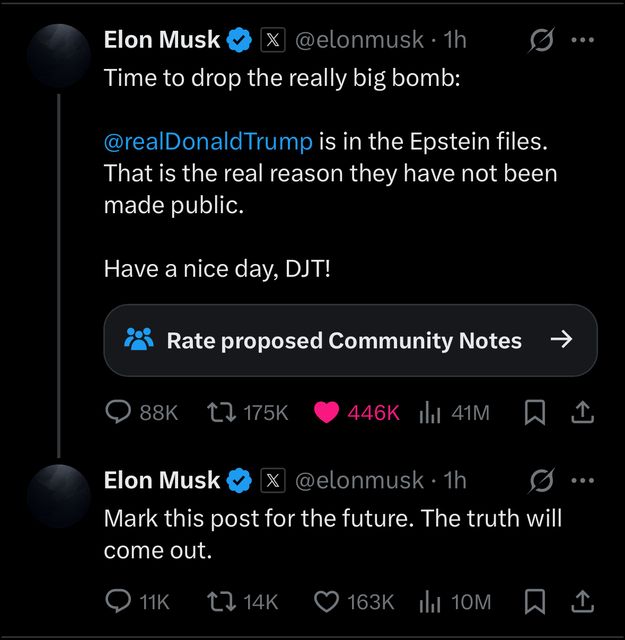Open Elon Musk's avatar on first post

59,56
